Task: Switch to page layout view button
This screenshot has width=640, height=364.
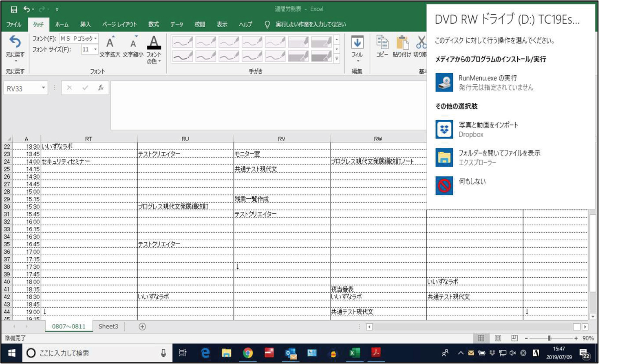Action: tap(498, 338)
